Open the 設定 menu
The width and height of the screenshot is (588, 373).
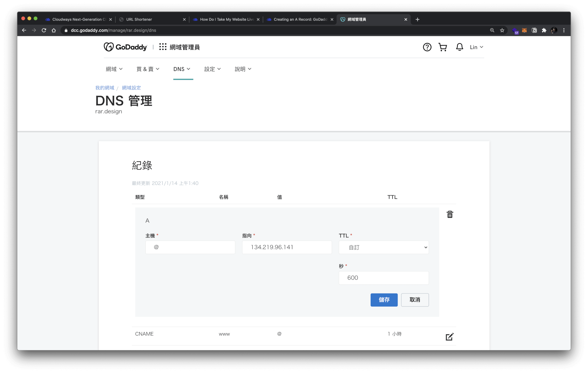pos(212,69)
